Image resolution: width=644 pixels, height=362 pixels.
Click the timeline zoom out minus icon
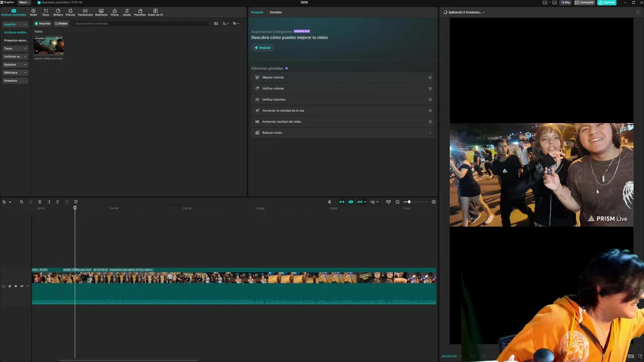coord(397,202)
